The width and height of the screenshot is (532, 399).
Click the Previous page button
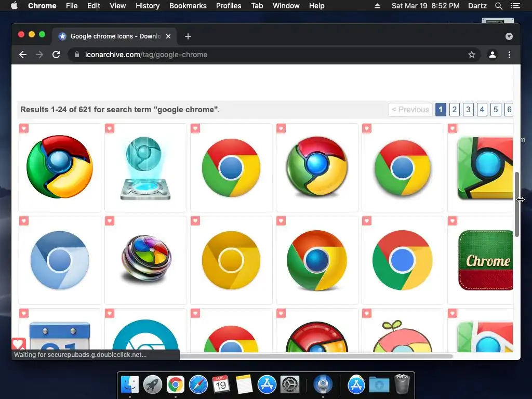pos(410,110)
